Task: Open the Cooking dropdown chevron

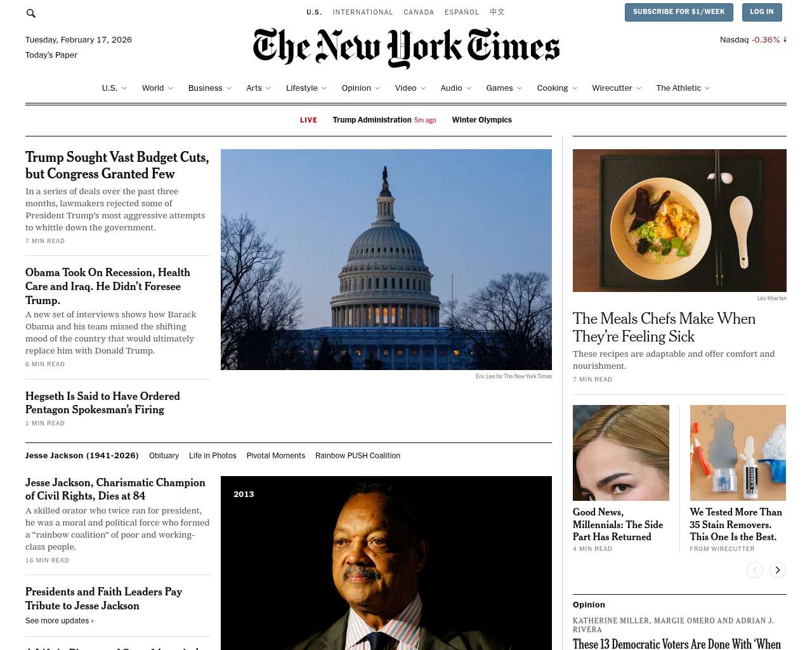Action: (575, 88)
